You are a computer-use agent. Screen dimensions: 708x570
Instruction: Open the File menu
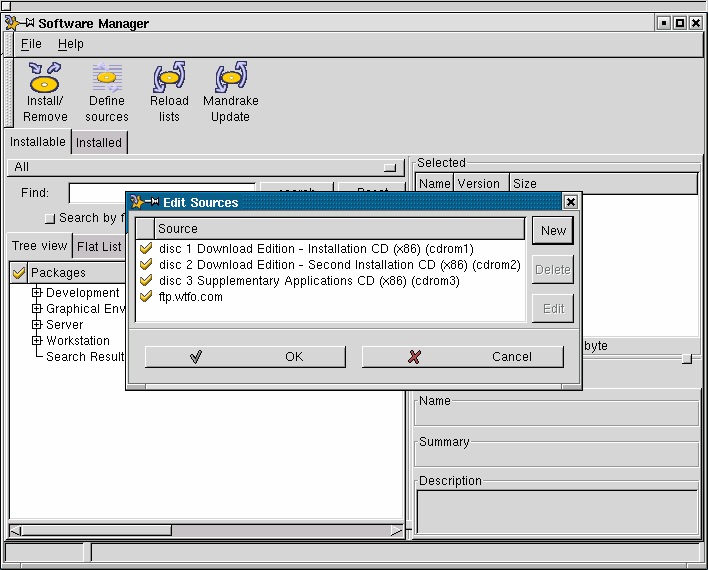(x=31, y=44)
